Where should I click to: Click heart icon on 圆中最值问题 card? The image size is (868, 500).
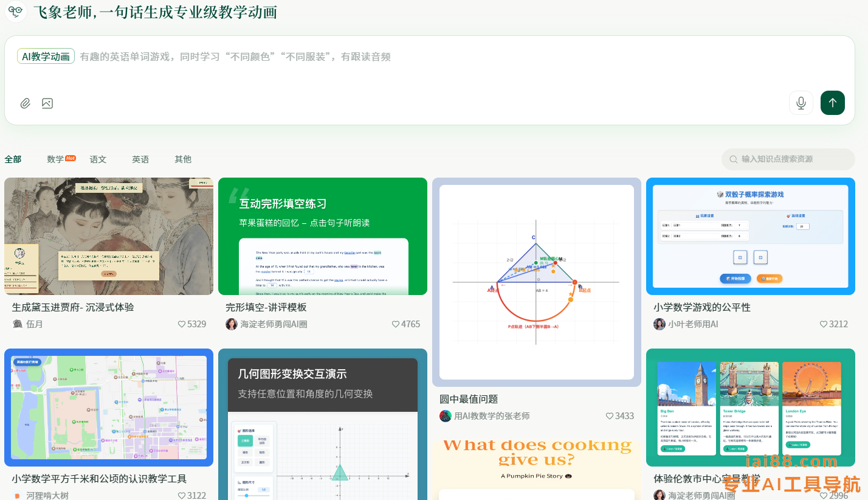pos(610,416)
